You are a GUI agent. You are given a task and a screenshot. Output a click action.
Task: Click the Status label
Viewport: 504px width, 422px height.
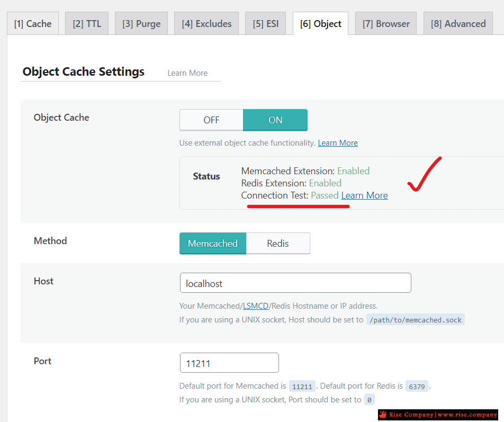tap(206, 176)
